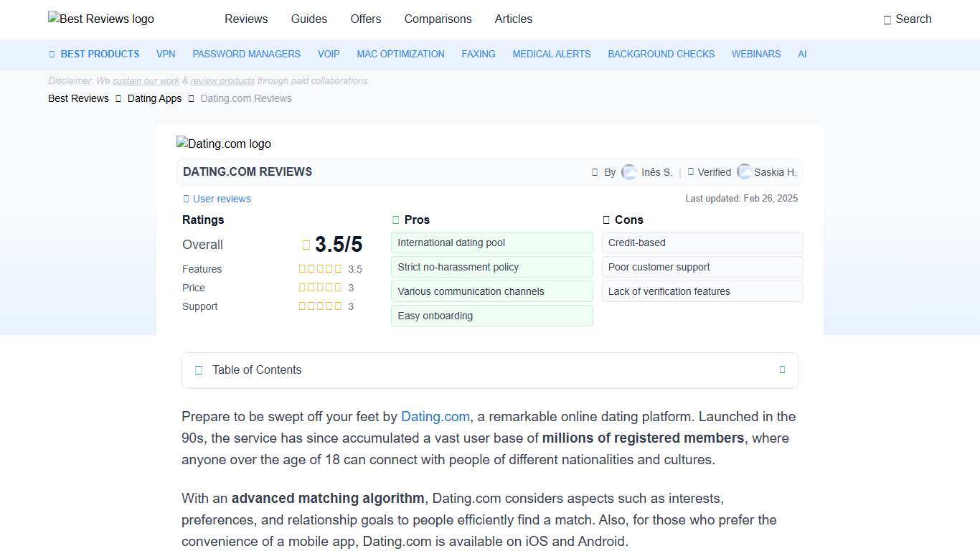Click the Table of Contents list icon
980x551 pixels.
pos(199,369)
